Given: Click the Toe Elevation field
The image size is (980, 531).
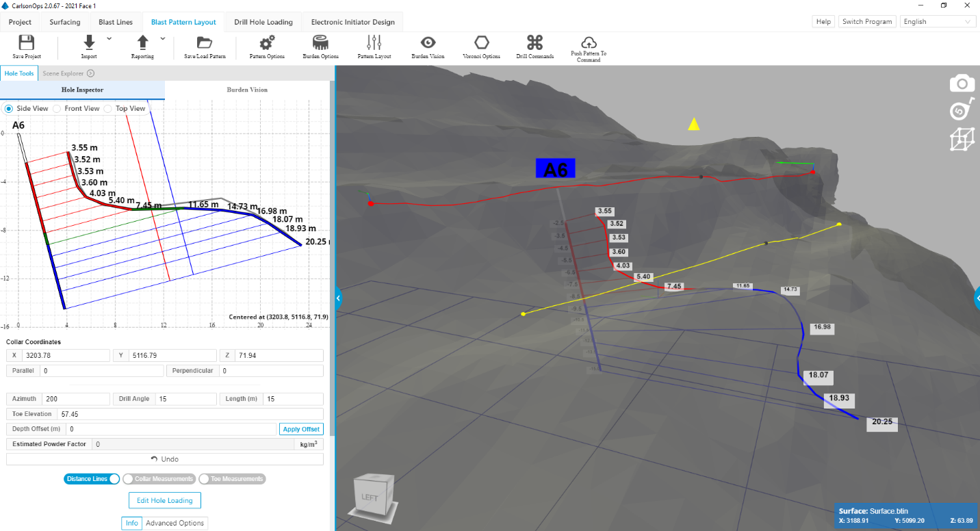Looking at the screenshot, I should click(x=191, y=414).
